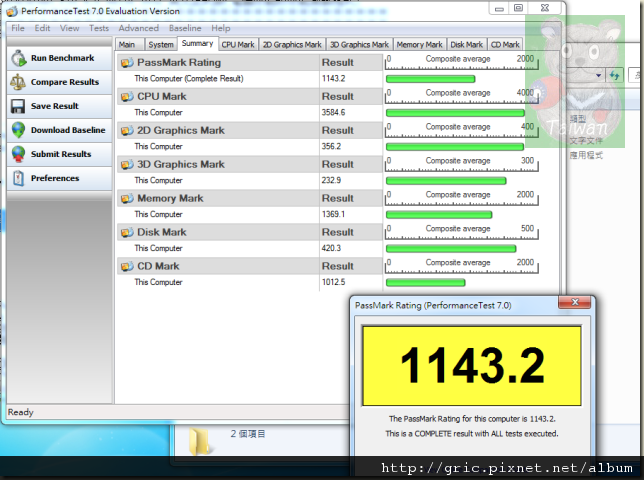Open the Edit menu
The image size is (644, 480).
pos(42,28)
